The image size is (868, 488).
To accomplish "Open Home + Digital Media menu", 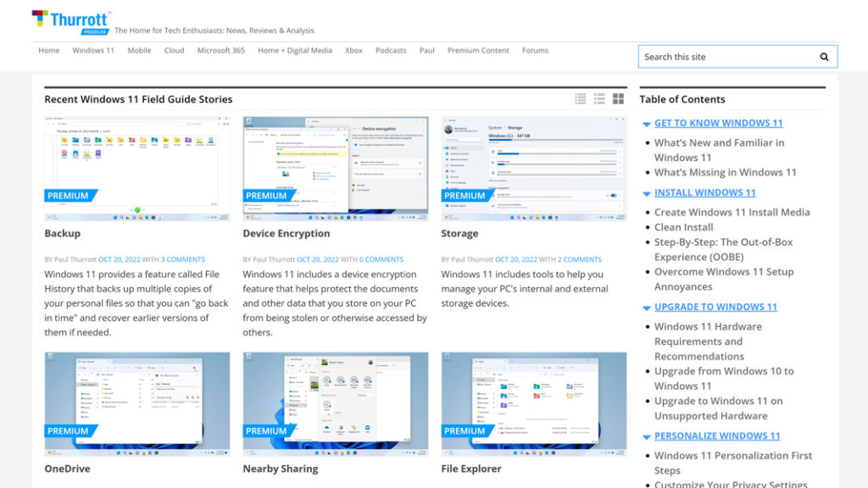I will point(294,50).
